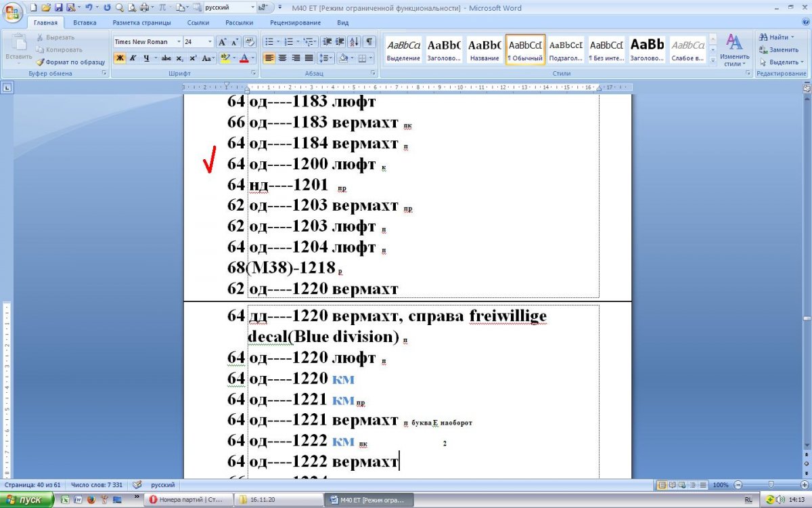
Task: Click the Format Painter button
Action: (x=70, y=62)
